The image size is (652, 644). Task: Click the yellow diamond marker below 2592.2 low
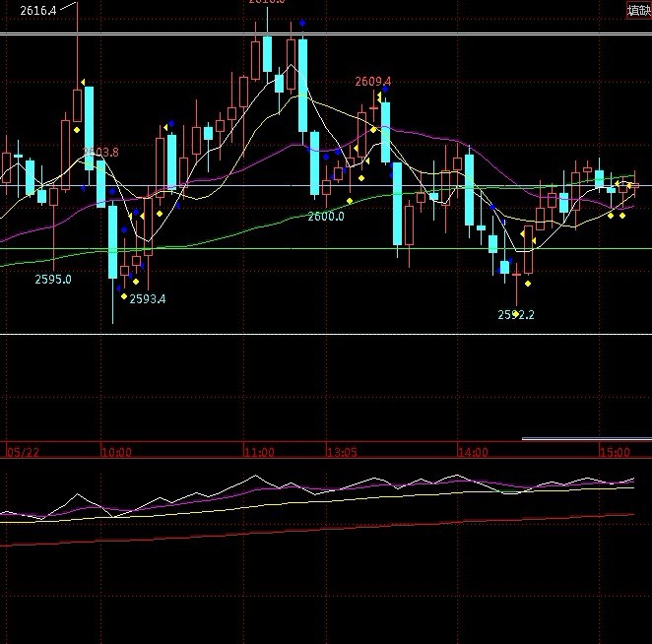(515, 314)
